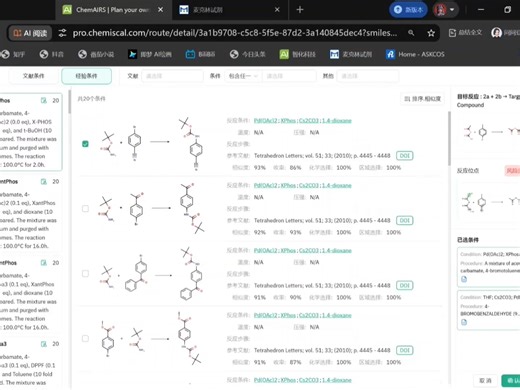Viewport: 520px width, 390px height.
Task: Click the magnifier icon in address bar
Action: (x=411, y=33)
